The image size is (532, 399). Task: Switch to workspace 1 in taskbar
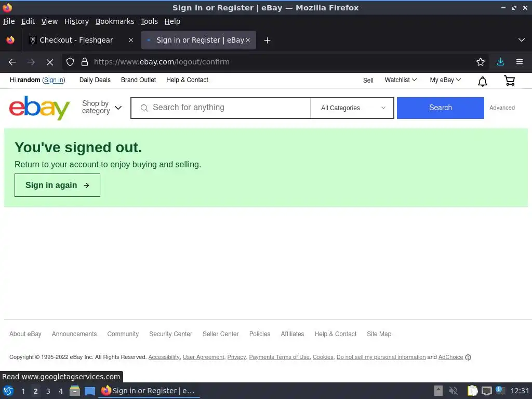click(x=23, y=391)
